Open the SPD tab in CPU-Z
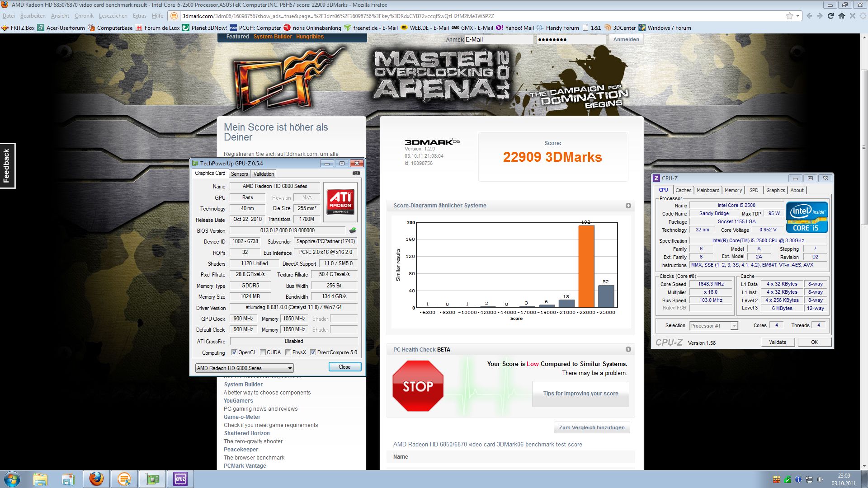The image size is (868, 488). [x=754, y=190]
